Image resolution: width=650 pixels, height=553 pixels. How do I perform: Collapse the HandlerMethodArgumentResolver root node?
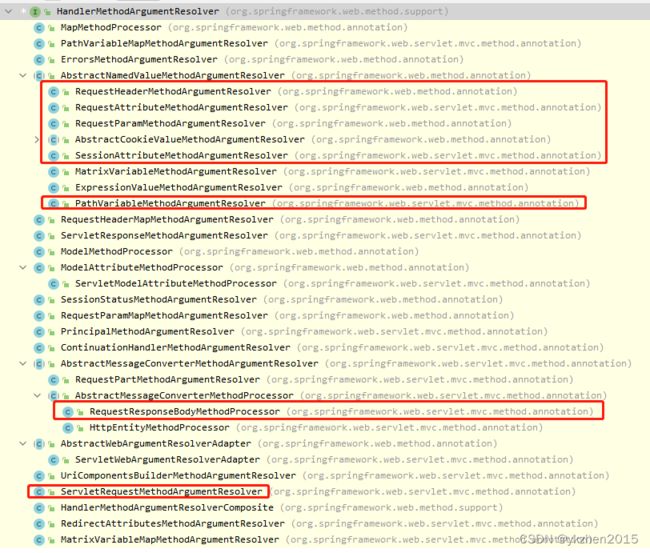click(8, 12)
